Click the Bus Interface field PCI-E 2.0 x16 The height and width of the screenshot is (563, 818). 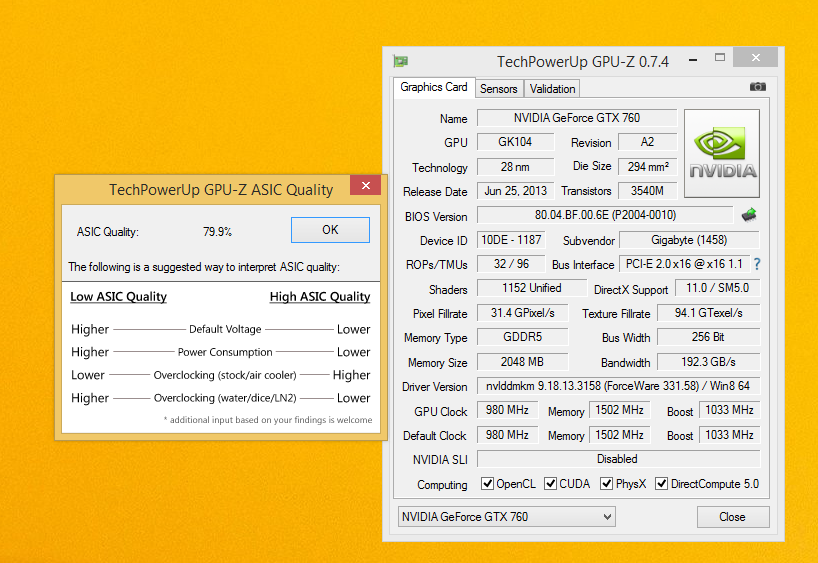click(684, 264)
